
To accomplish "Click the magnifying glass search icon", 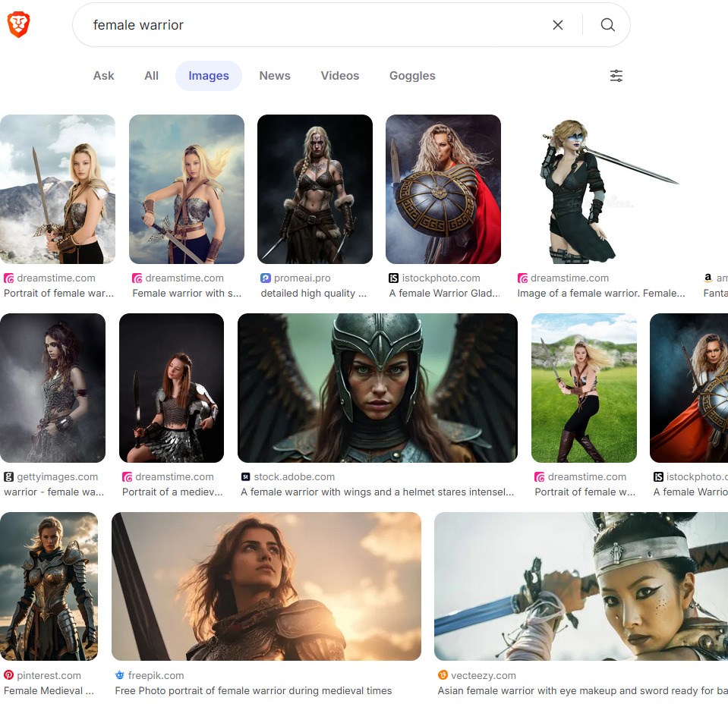I will pos(607,25).
